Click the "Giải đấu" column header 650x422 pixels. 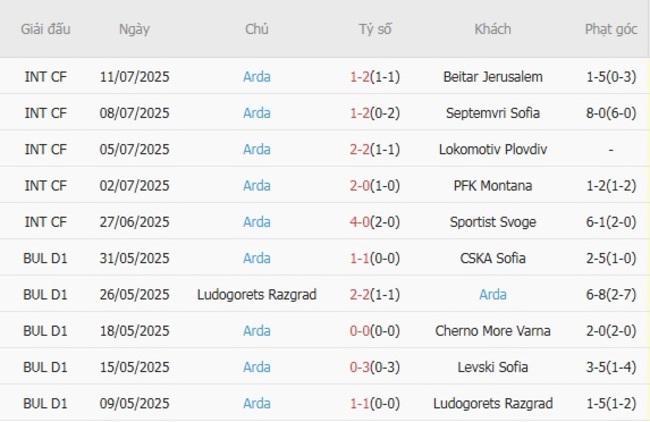coord(46,29)
